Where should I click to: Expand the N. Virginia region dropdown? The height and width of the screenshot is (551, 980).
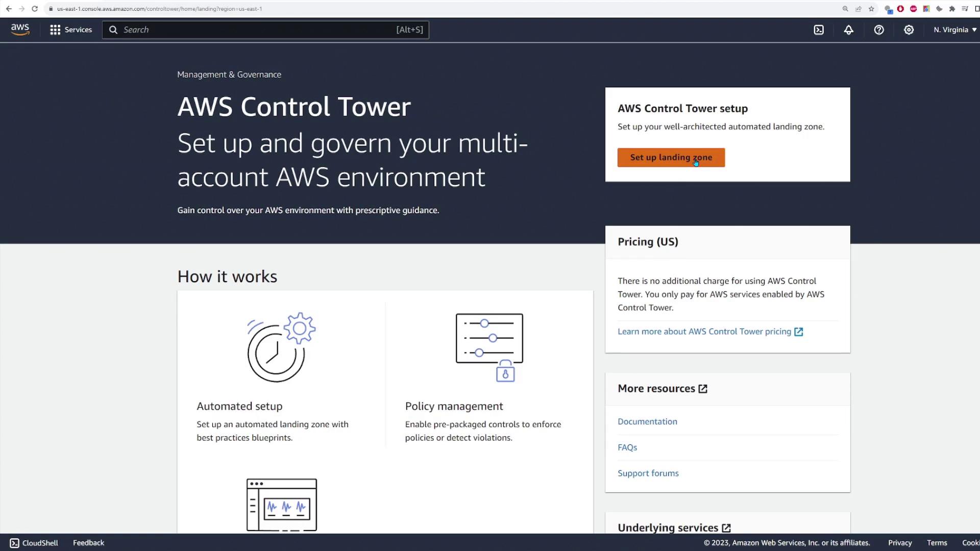coord(954,30)
